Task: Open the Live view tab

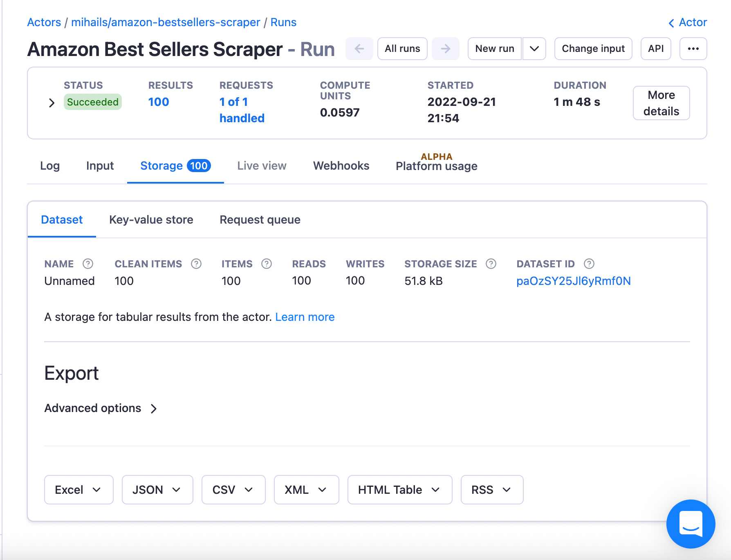Action: pyautogui.click(x=262, y=166)
